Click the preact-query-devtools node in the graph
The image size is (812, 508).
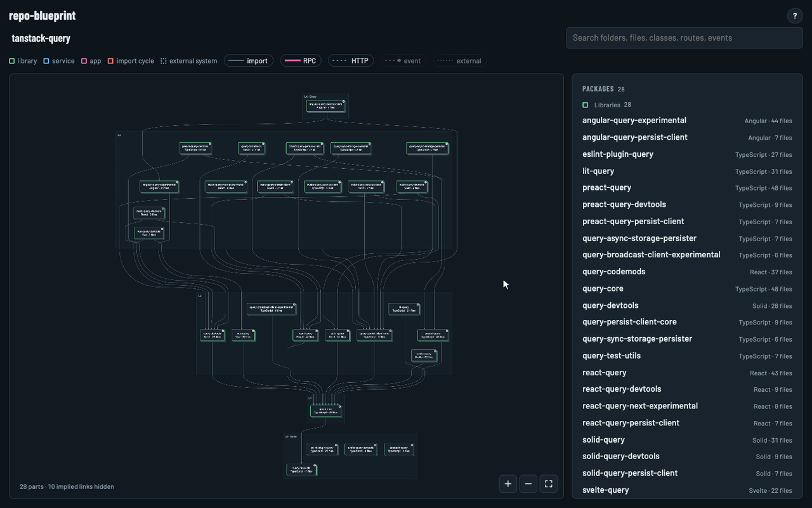click(195, 148)
